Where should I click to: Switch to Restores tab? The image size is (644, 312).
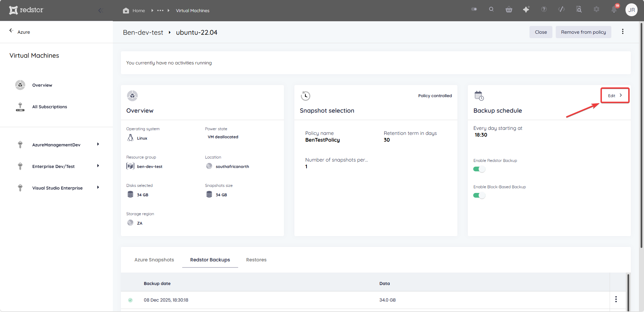tap(256, 260)
